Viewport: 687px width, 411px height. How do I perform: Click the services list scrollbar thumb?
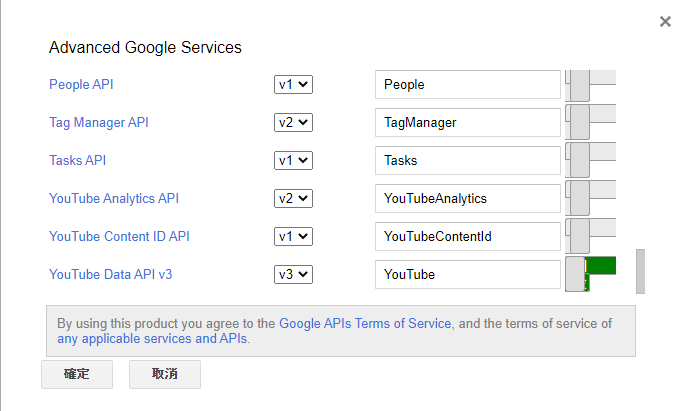coord(640,271)
